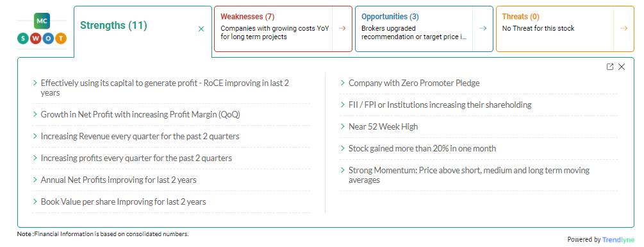Switch to the Opportunities (3) tab

click(x=390, y=17)
